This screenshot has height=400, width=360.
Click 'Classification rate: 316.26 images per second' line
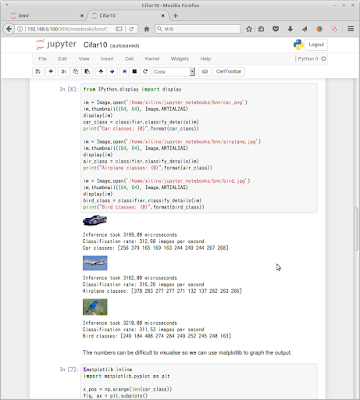pyautogui.click(x=143, y=284)
